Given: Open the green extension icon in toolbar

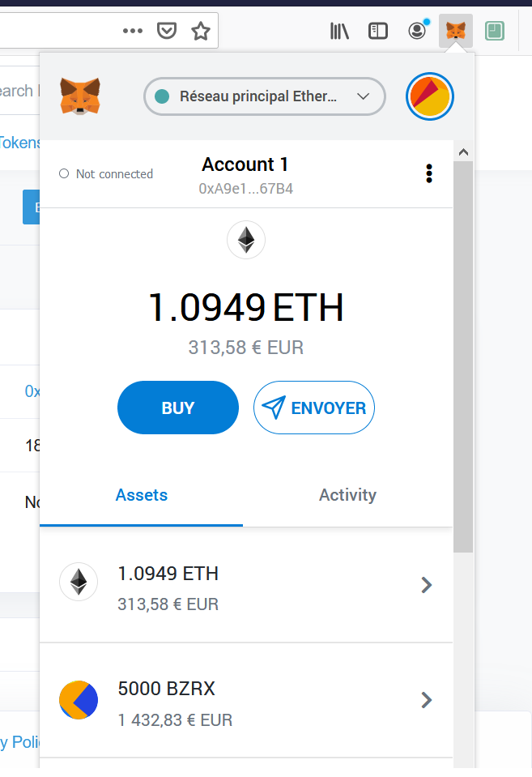Looking at the screenshot, I should pos(495,32).
